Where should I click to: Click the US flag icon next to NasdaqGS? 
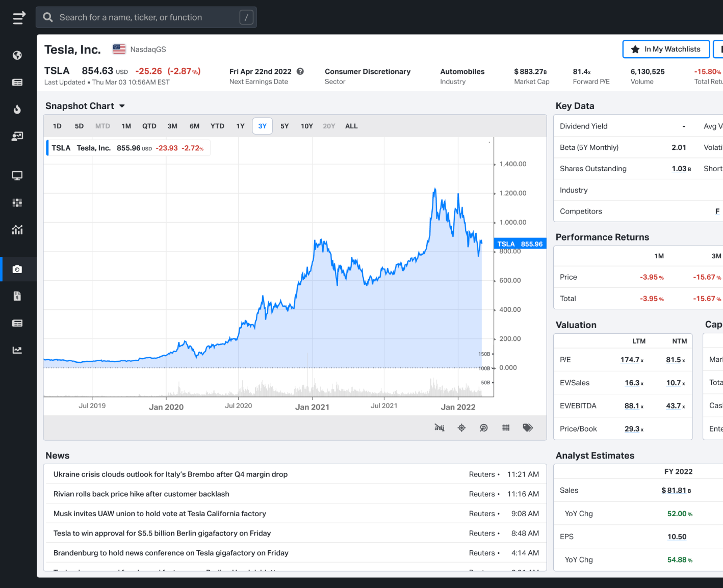coord(119,49)
